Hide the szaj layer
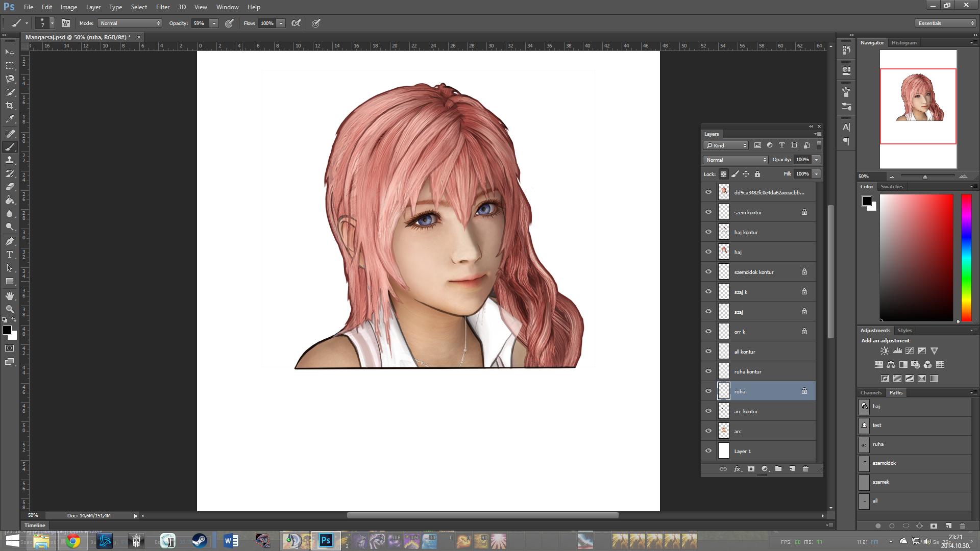980x551 pixels. 708,311
